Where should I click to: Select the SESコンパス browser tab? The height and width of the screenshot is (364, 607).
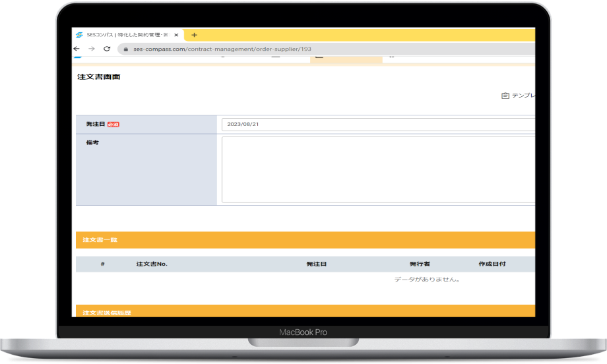(x=128, y=35)
